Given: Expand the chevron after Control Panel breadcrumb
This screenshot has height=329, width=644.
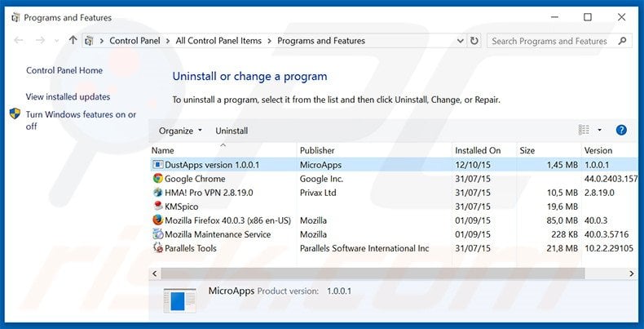Looking at the screenshot, I should tap(168, 41).
